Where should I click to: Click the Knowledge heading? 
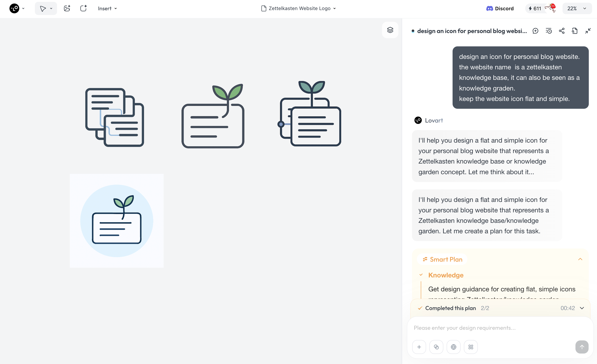446,275
